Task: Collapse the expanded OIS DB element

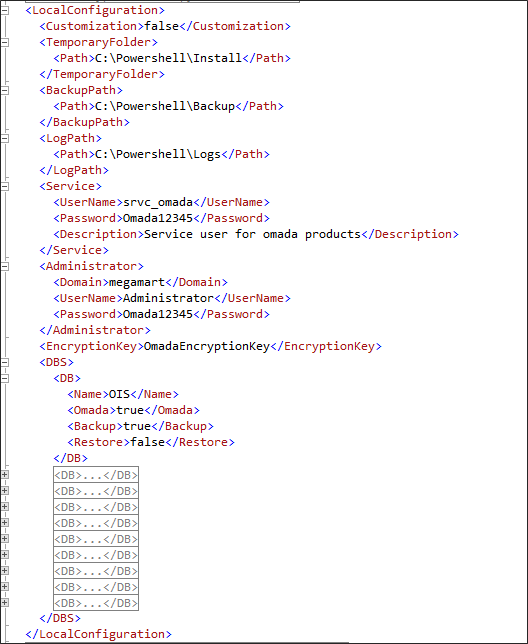Action: (5, 379)
